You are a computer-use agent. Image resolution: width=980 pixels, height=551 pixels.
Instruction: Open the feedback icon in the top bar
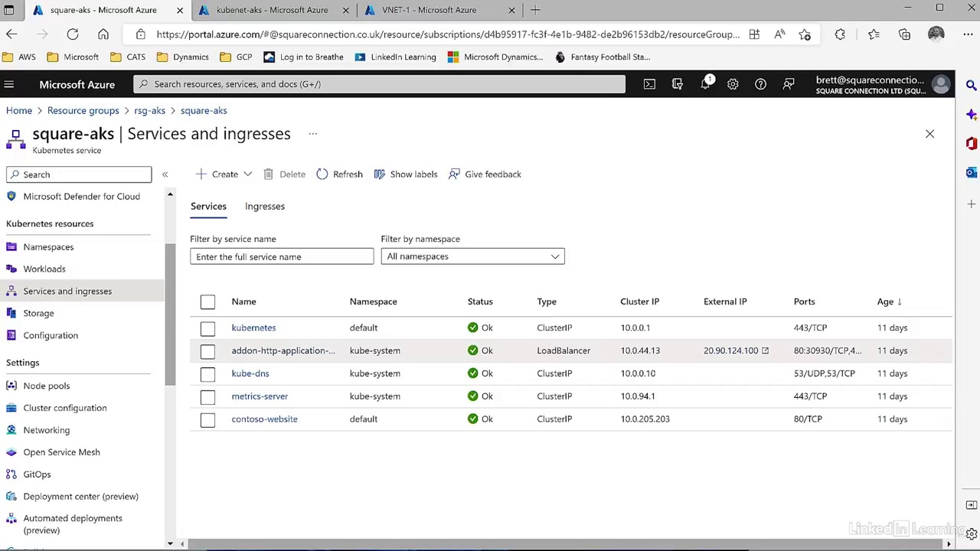pyautogui.click(x=788, y=84)
